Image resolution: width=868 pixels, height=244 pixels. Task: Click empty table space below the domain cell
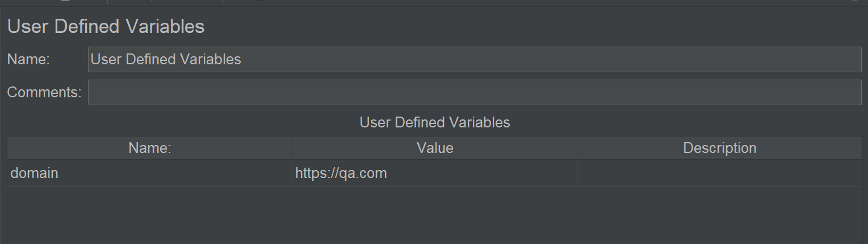pyautogui.click(x=150, y=215)
